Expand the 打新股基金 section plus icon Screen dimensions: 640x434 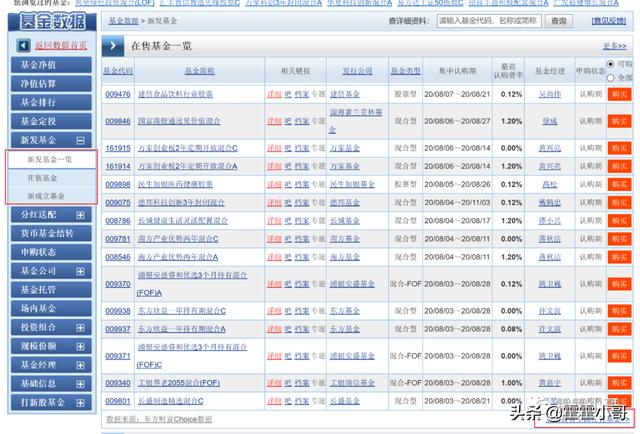pyautogui.click(x=80, y=403)
